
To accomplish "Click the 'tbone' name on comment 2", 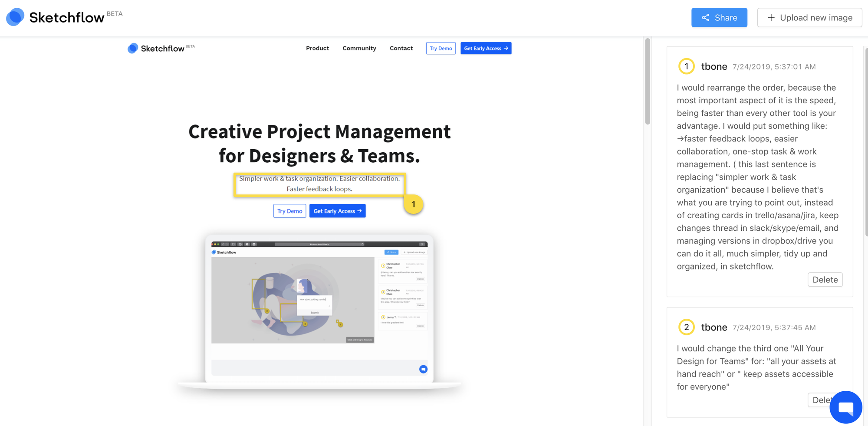I will tap(714, 327).
